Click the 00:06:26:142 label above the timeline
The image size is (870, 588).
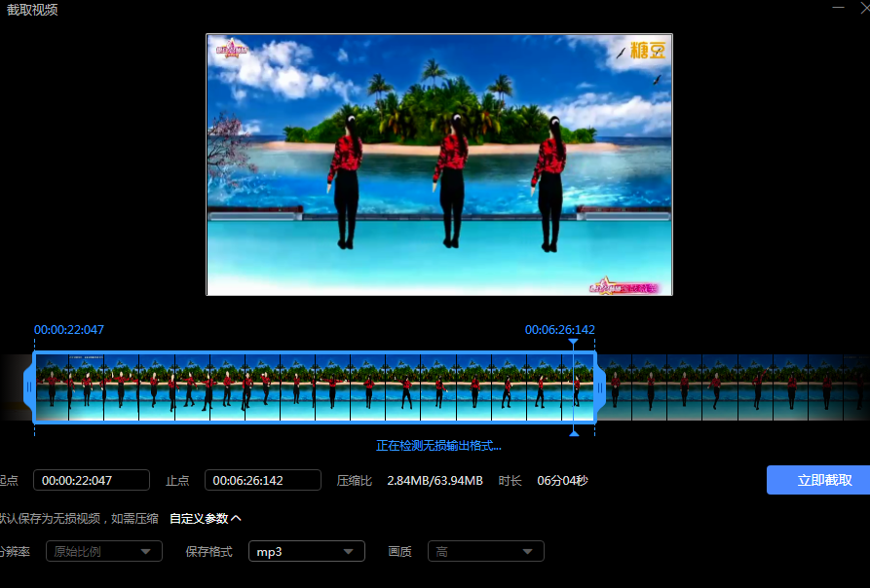click(559, 330)
